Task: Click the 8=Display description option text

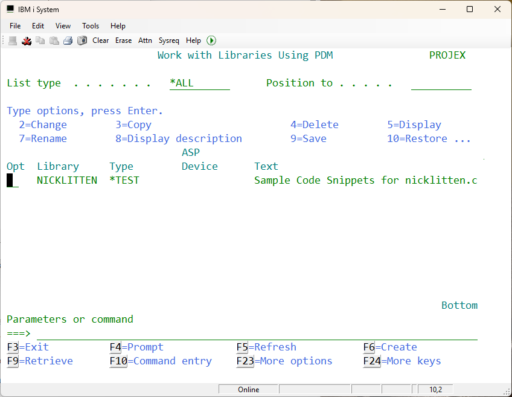Action: pyautogui.click(x=179, y=139)
